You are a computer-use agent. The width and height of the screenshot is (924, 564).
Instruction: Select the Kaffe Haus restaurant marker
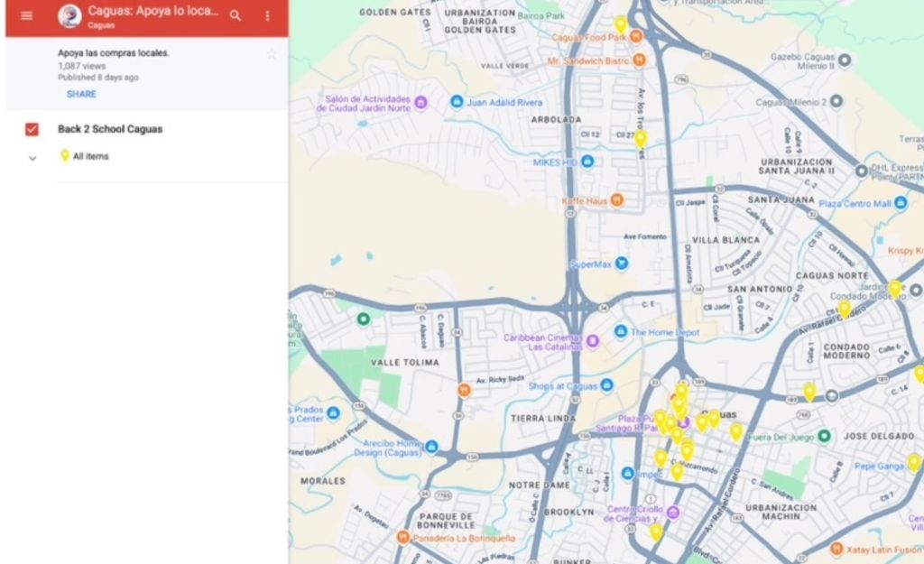(x=617, y=200)
